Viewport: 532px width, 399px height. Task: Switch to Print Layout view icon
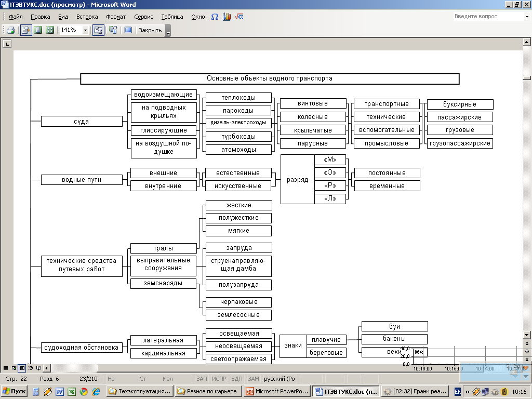22,368
